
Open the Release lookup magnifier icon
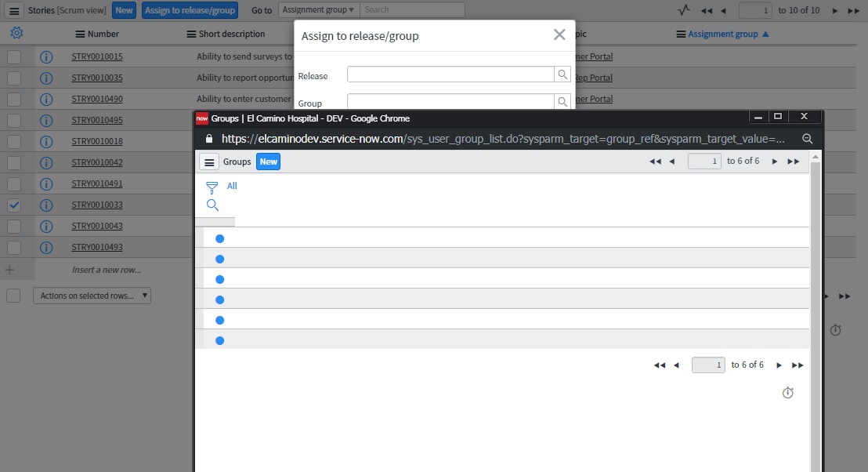click(x=562, y=75)
